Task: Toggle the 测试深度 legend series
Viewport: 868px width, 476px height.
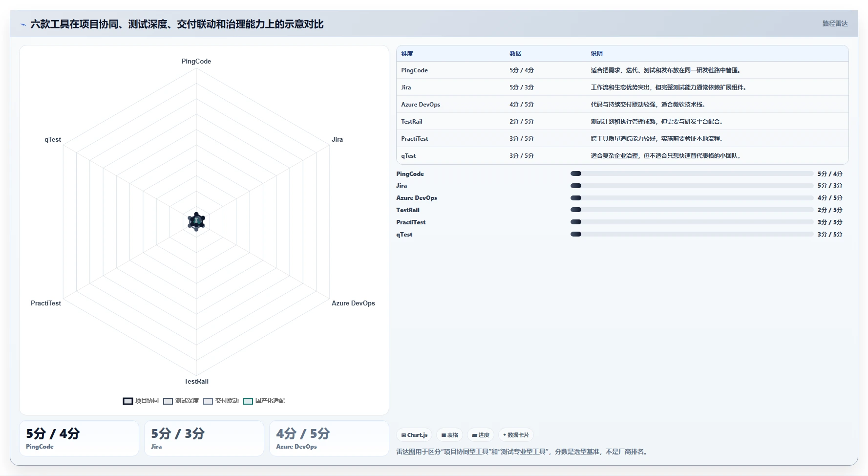Action: coord(181,401)
